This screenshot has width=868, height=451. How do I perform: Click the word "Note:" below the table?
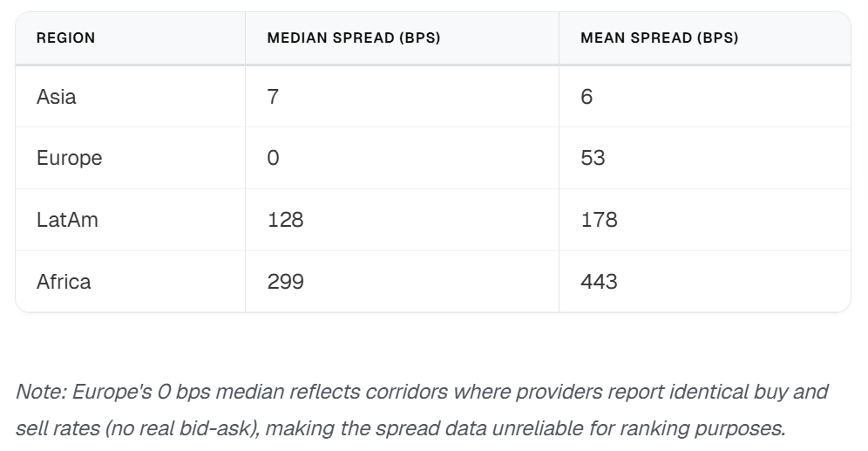[41, 392]
